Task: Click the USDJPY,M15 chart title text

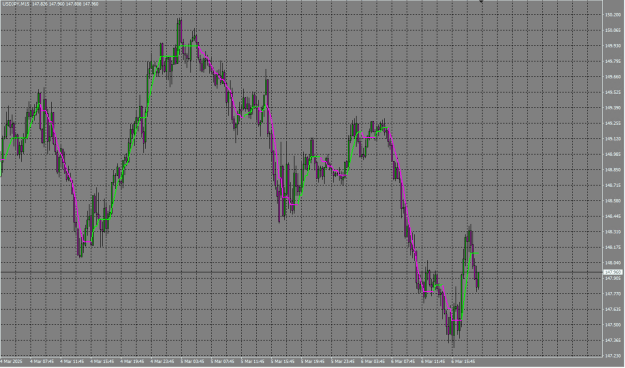Action: click(15, 4)
